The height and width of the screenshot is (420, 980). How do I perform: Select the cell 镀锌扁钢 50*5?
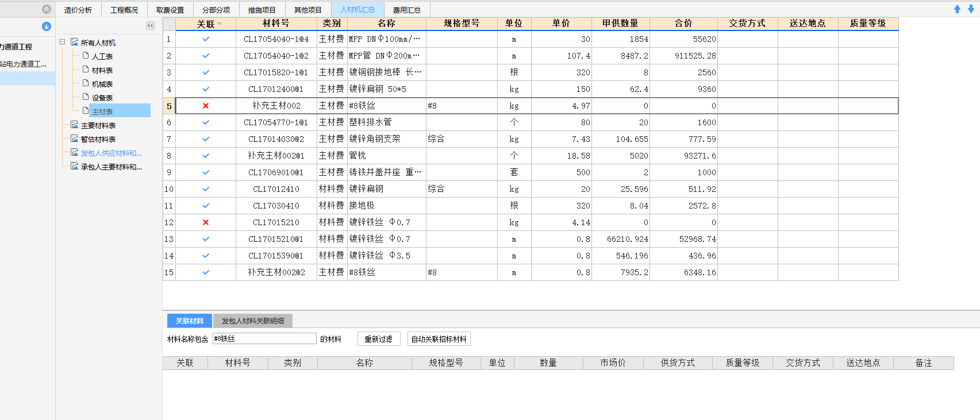click(387, 89)
